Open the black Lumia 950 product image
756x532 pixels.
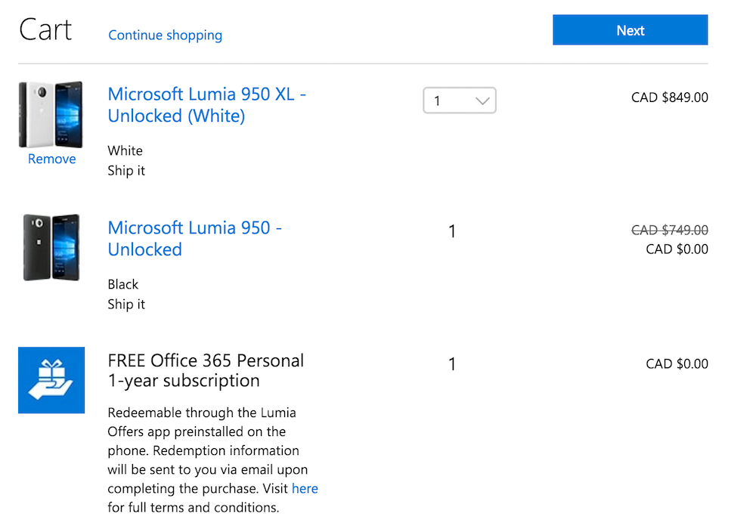(x=51, y=247)
